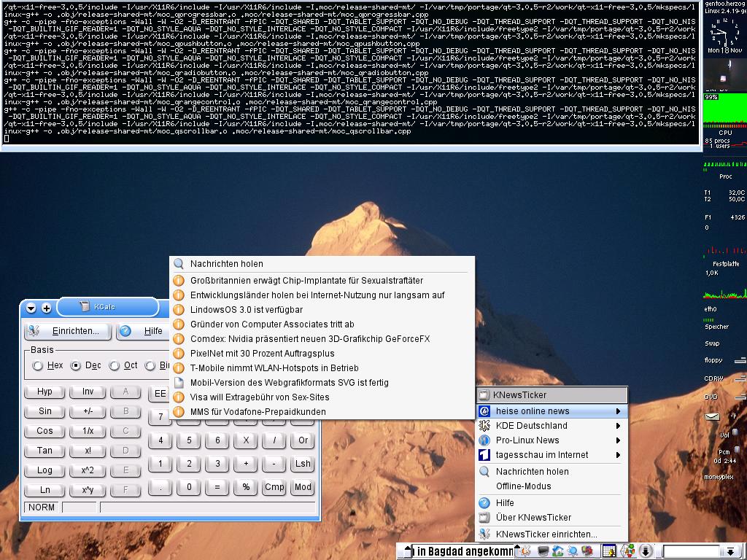The image size is (747, 560).
Task: Click the KNewsTicker arrow button left of ticker
Action: tap(407, 551)
